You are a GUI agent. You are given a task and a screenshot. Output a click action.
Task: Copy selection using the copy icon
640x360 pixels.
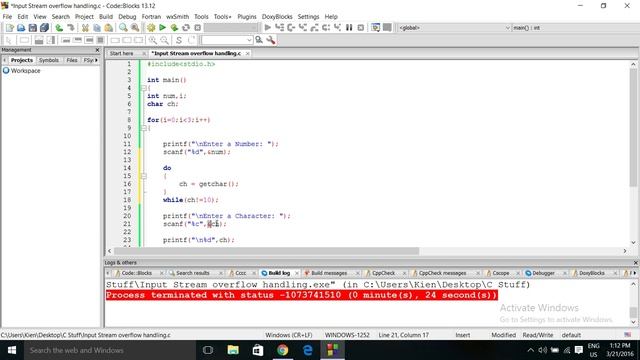click(97, 28)
